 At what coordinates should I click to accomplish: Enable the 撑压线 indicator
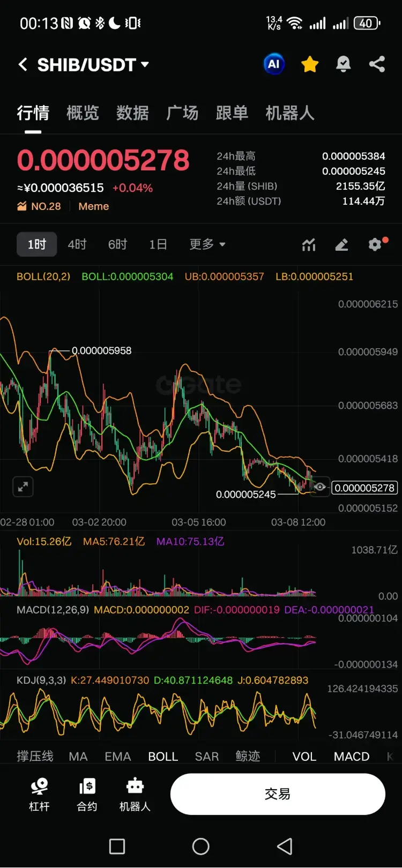tap(35, 756)
